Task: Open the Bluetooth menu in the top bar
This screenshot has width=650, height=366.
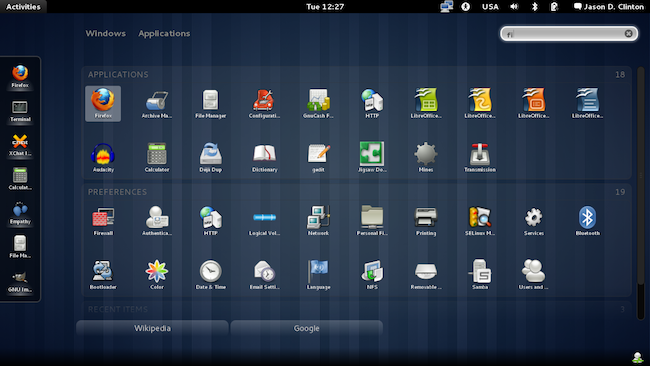Action: click(x=535, y=7)
